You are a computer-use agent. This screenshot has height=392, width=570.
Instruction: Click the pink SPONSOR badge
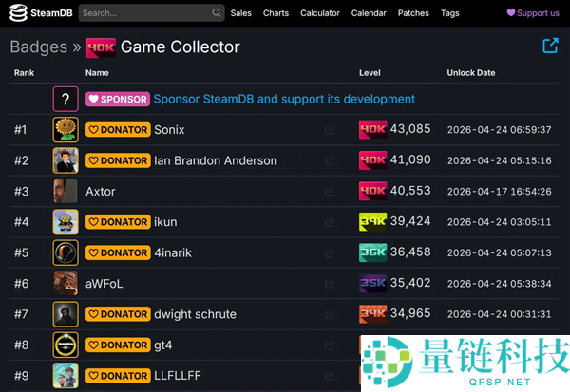click(x=118, y=99)
